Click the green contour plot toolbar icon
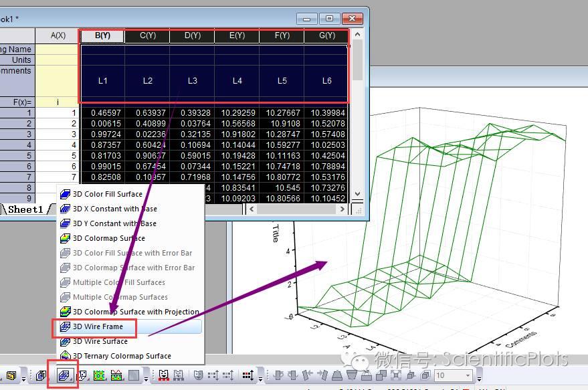 pyautogui.click(x=100, y=375)
